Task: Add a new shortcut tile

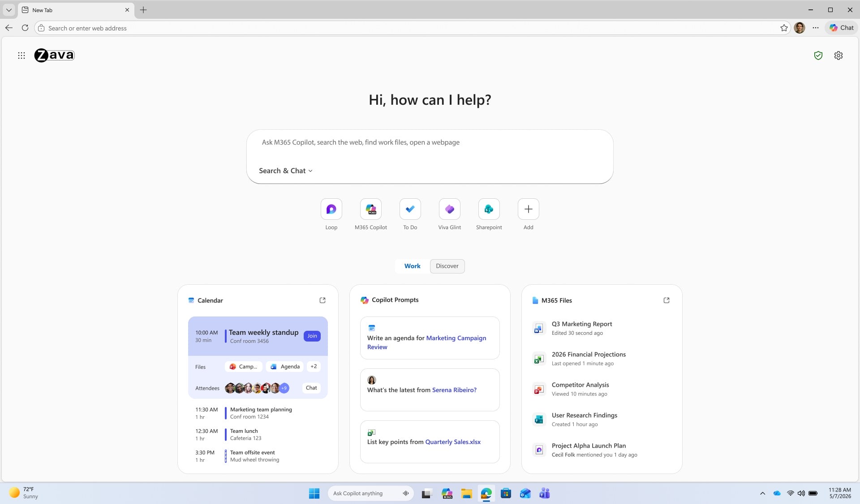Action: point(529,209)
